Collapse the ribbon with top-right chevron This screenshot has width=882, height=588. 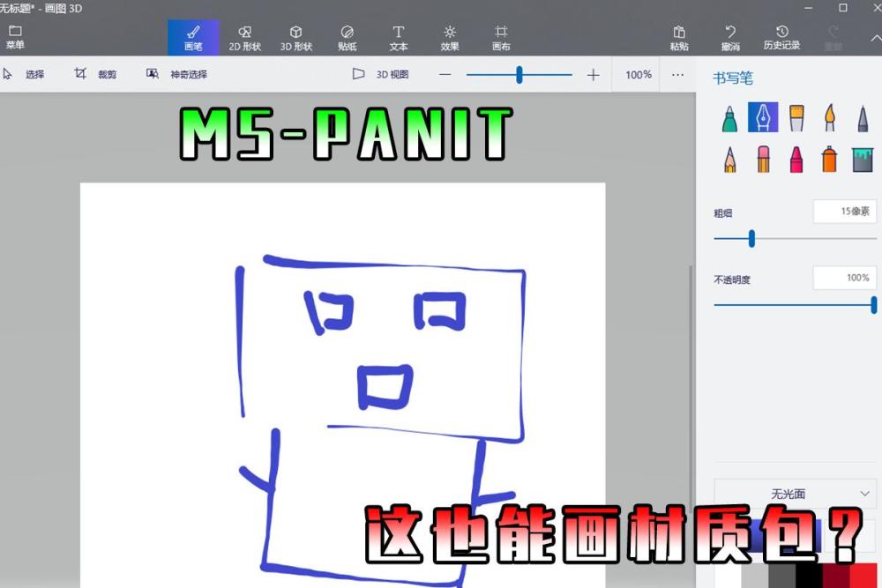click(x=875, y=38)
